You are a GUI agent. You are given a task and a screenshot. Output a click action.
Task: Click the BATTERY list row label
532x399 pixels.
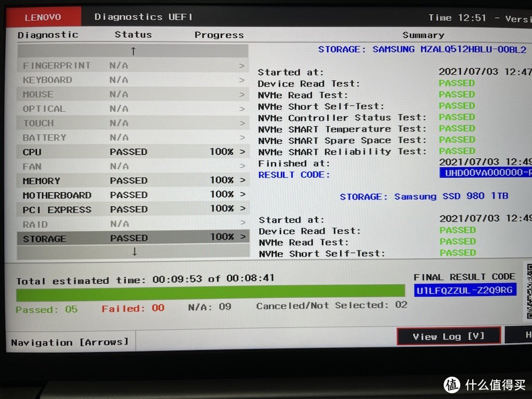pyautogui.click(x=45, y=137)
